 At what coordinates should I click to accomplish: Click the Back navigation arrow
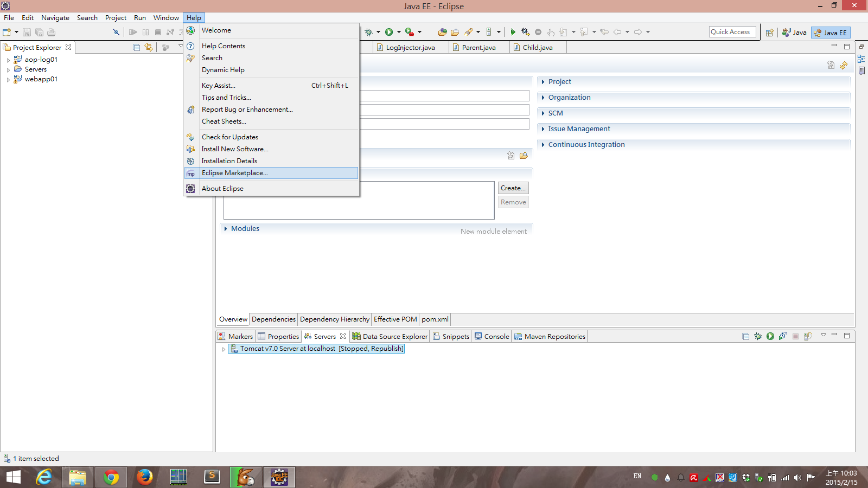click(x=617, y=32)
